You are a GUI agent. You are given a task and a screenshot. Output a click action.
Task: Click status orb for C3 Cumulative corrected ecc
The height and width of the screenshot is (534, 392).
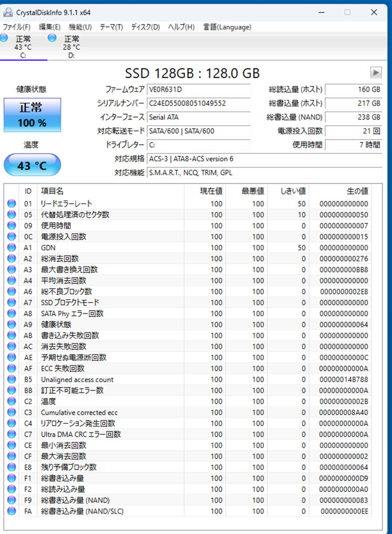click(x=12, y=413)
